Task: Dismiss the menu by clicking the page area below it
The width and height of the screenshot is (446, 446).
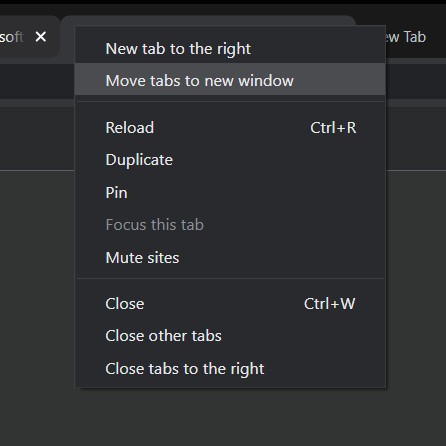Action: point(230,417)
